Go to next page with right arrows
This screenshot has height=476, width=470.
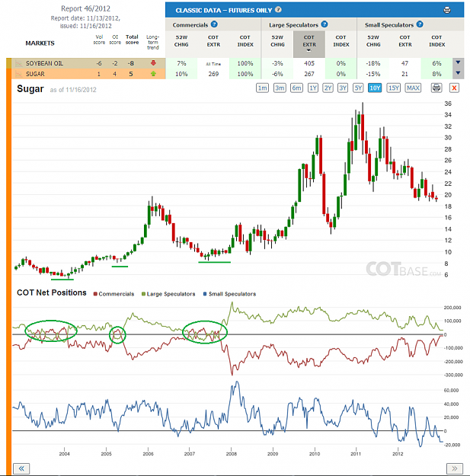coord(455,468)
